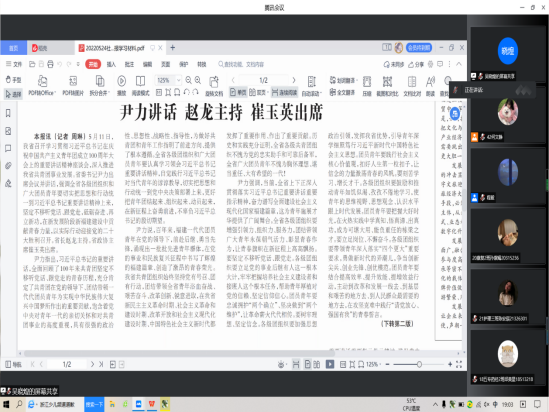549x412 pixels.
Task: Start the 播放 slideshow playback
Action: coord(121,85)
